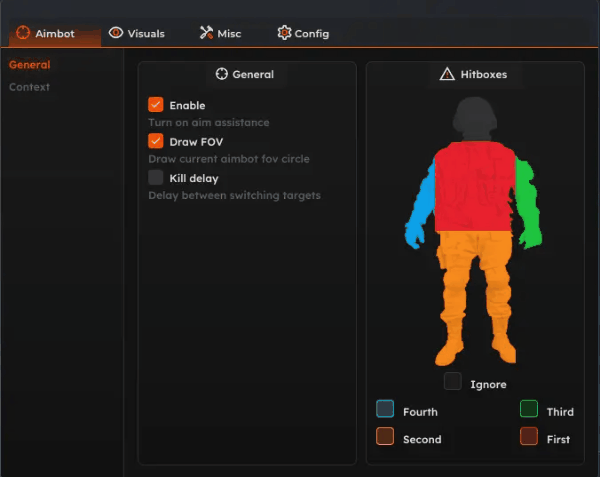Click the 'Kill delay' label
600x477 pixels.
194,178
